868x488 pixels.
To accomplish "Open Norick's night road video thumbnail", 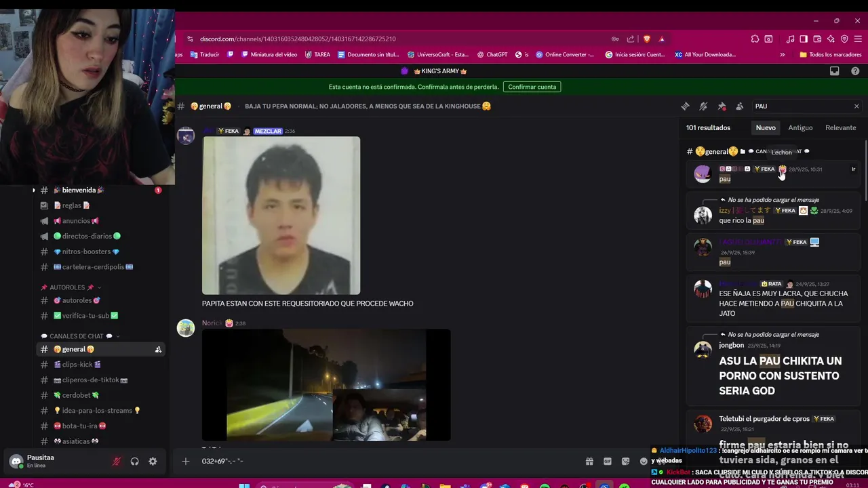I will pos(326,385).
